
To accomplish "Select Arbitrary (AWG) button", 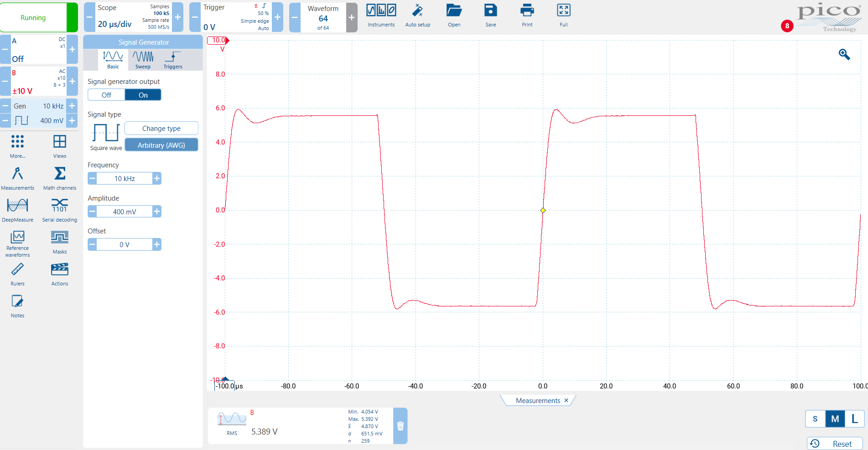I will 161,145.
